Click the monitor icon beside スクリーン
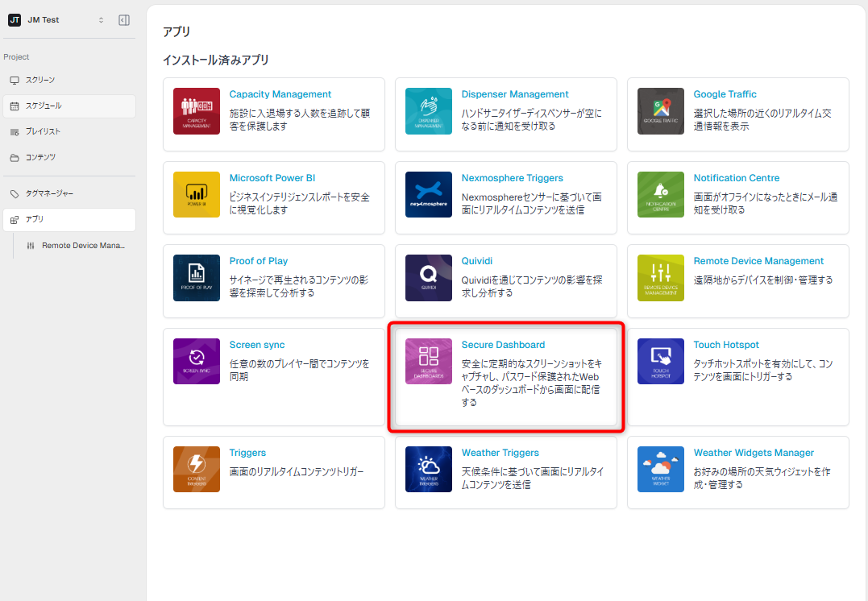Image resolution: width=868 pixels, height=601 pixels. point(15,81)
